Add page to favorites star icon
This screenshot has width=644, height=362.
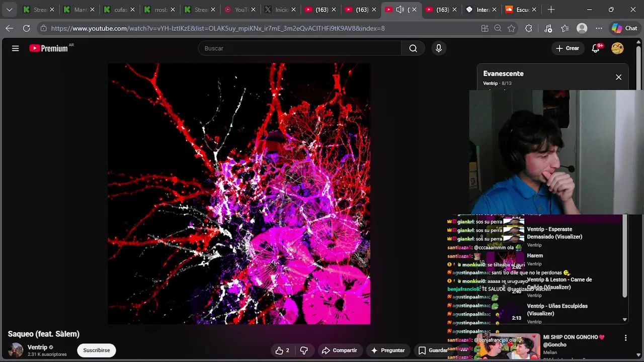(512, 28)
